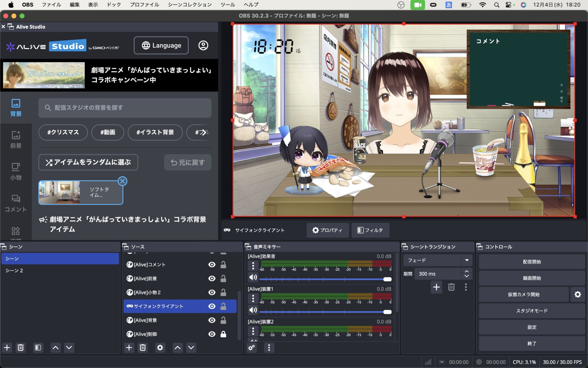Select the 前景 foreground sidebar icon
Image resolution: width=588 pixels, height=368 pixels.
point(16,139)
